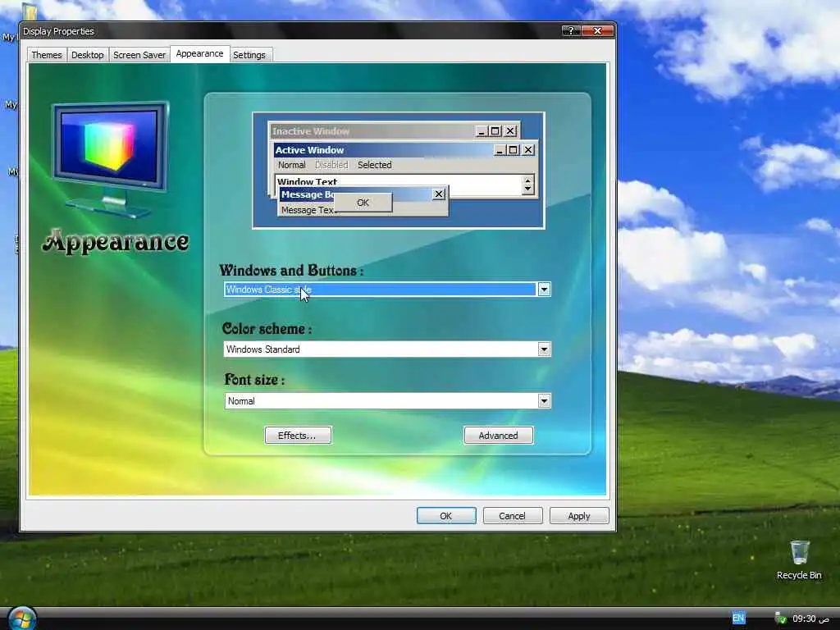Click the preview Active Window close icon
The width and height of the screenshot is (840, 630).
(x=528, y=150)
